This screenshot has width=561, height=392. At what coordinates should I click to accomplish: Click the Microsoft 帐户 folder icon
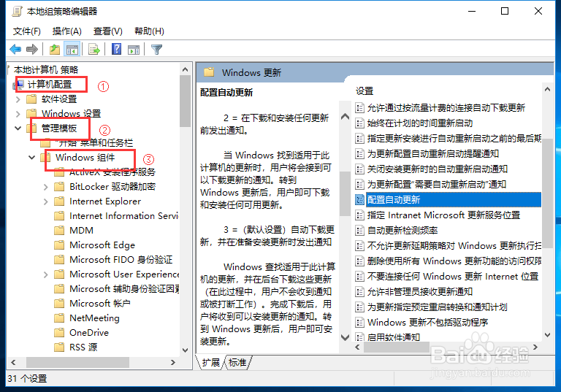[59, 303]
